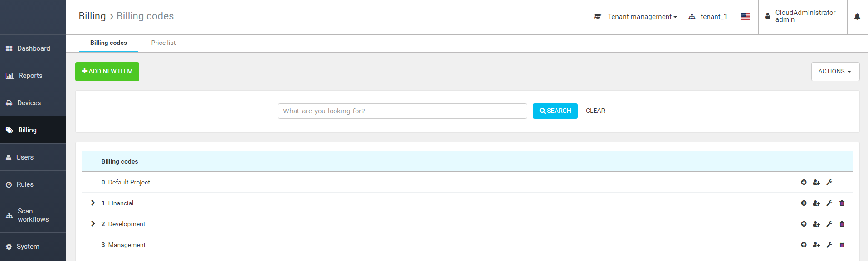Add sub-item to Default Project via plus icon

click(x=804, y=182)
